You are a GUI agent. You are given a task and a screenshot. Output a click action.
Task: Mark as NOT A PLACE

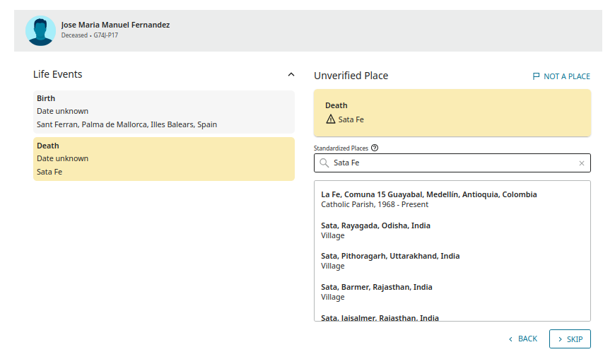[566, 76]
